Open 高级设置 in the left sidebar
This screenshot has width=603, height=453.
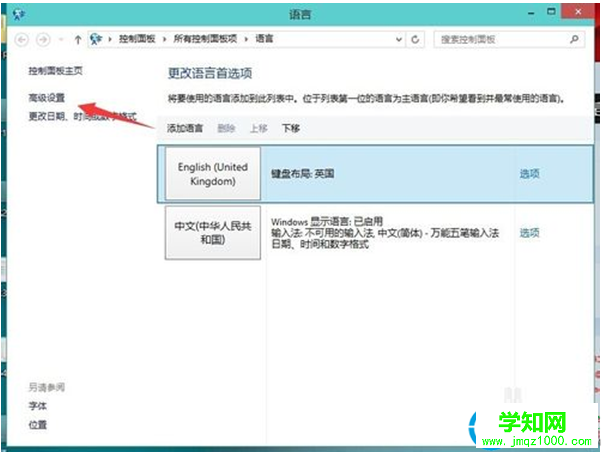click(47, 98)
